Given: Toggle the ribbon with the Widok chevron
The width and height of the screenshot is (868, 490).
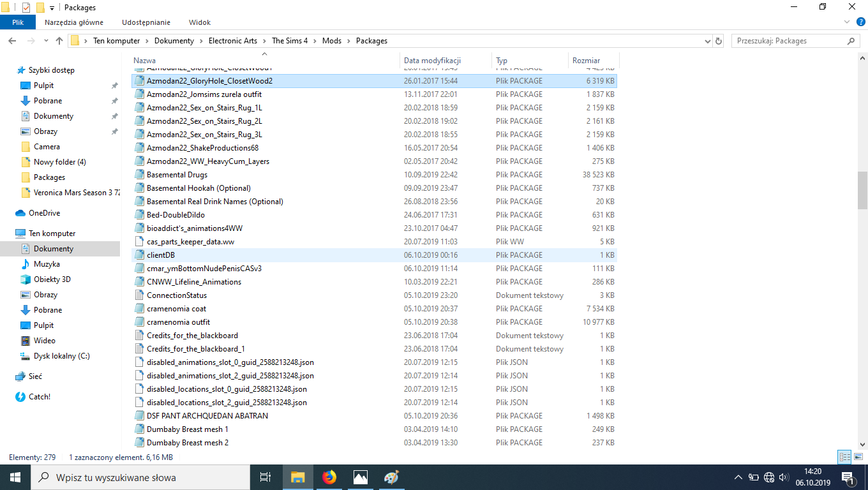Looking at the screenshot, I should coord(846,22).
